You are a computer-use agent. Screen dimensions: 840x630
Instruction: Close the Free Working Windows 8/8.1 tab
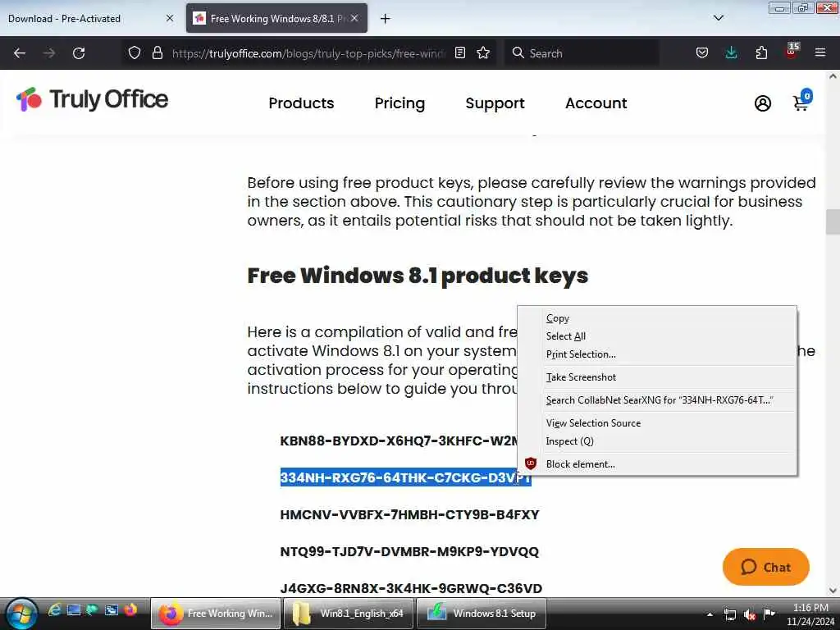click(x=354, y=18)
